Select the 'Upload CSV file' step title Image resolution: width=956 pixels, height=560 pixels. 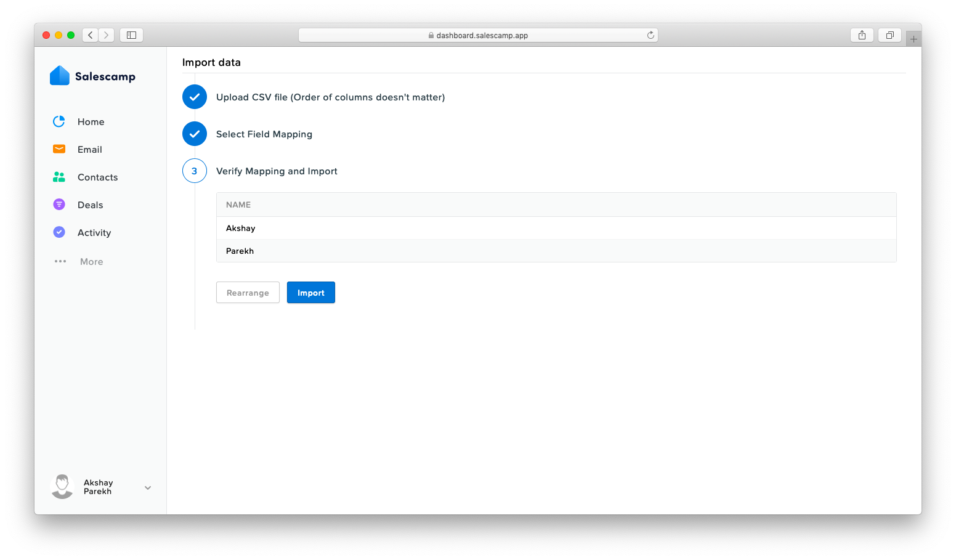330,97
